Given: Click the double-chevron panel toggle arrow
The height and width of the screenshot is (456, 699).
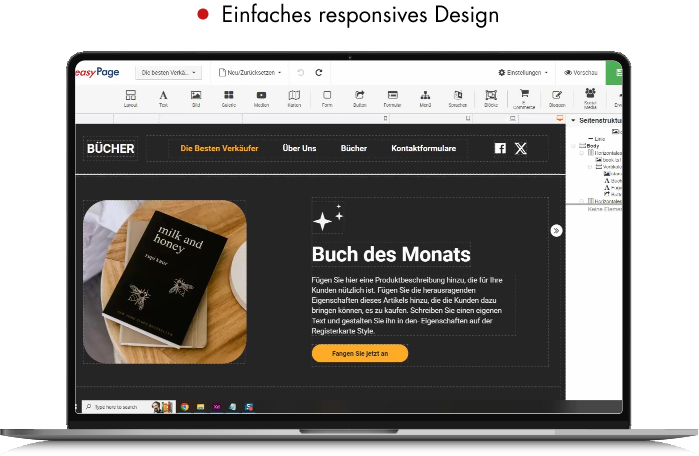Looking at the screenshot, I should pos(556,230).
